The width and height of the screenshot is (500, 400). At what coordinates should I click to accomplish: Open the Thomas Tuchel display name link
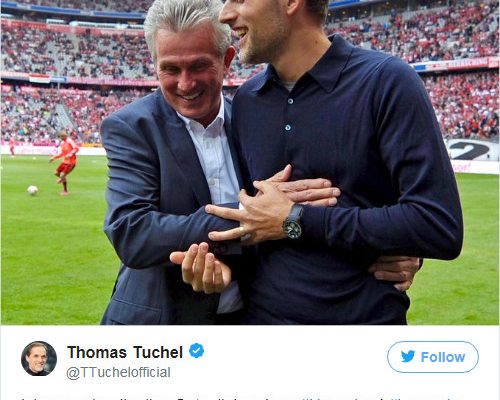click(125, 352)
